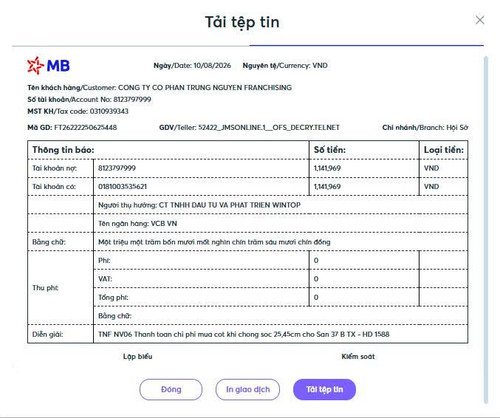Click the currency text VND in header
This screenshot has width=500, height=418.
320,65
